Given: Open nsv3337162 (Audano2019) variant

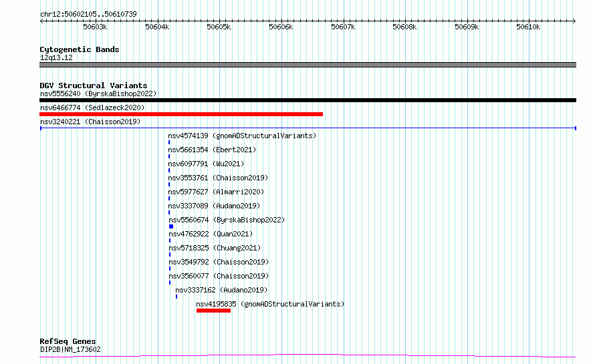Looking at the screenshot, I should point(221,290).
